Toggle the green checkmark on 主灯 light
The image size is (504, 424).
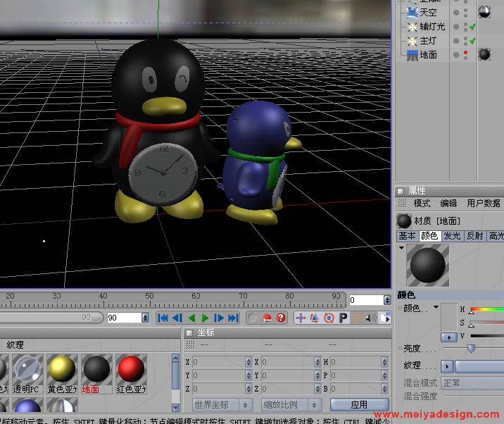(473, 41)
